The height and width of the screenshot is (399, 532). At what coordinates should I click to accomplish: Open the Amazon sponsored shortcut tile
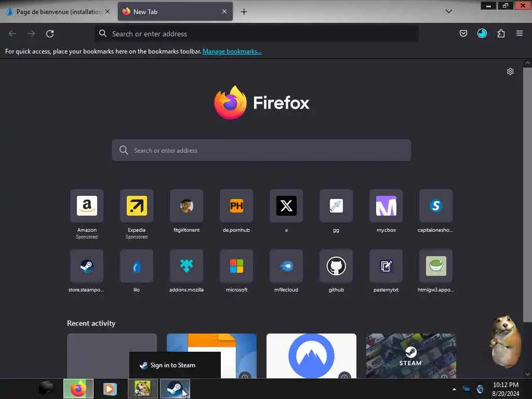tap(87, 206)
